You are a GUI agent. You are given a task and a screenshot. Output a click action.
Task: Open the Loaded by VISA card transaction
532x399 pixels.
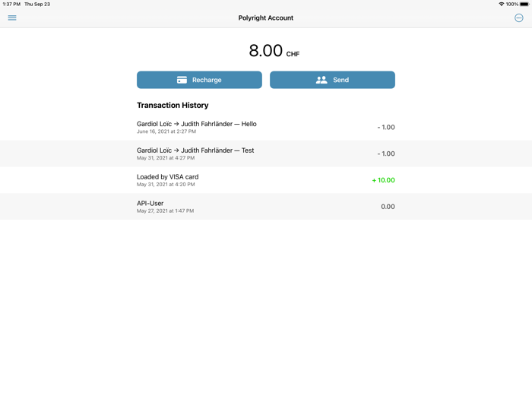[266, 180]
